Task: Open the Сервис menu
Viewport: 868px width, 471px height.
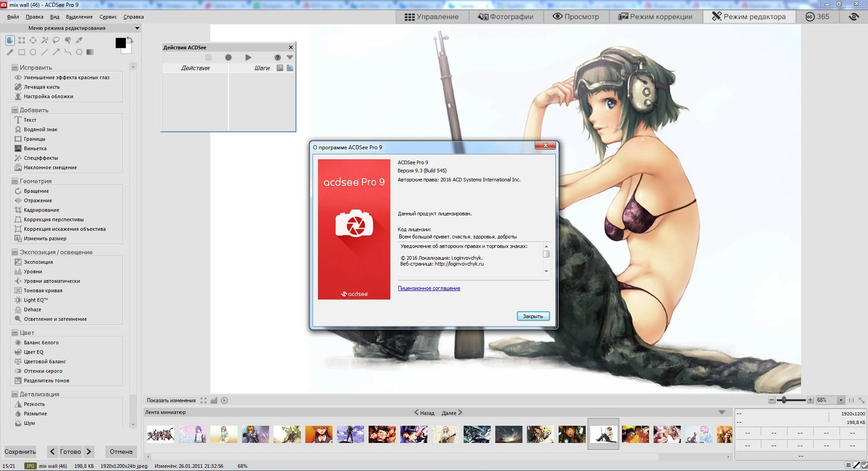Action: click(108, 17)
